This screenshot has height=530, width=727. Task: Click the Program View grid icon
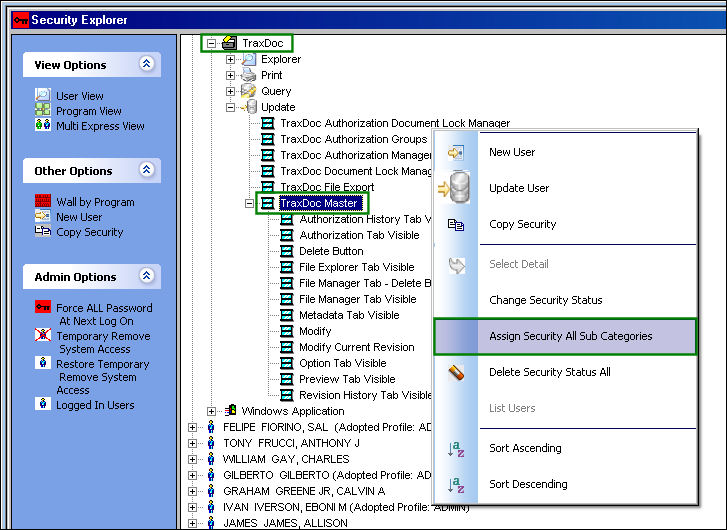(x=43, y=110)
